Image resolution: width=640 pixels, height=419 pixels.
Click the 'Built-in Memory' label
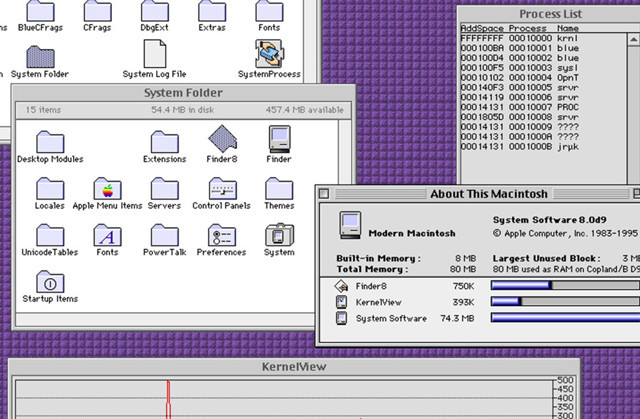coord(378,259)
